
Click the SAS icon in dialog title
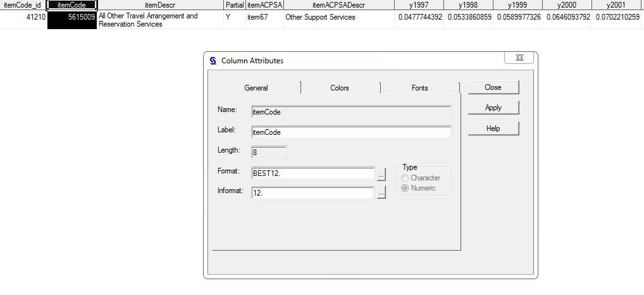click(x=213, y=61)
